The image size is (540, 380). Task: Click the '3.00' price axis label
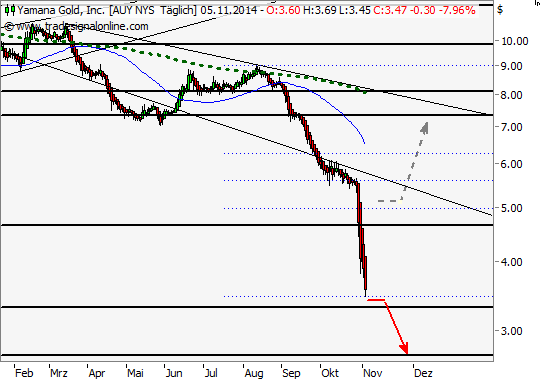[x=511, y=331]
